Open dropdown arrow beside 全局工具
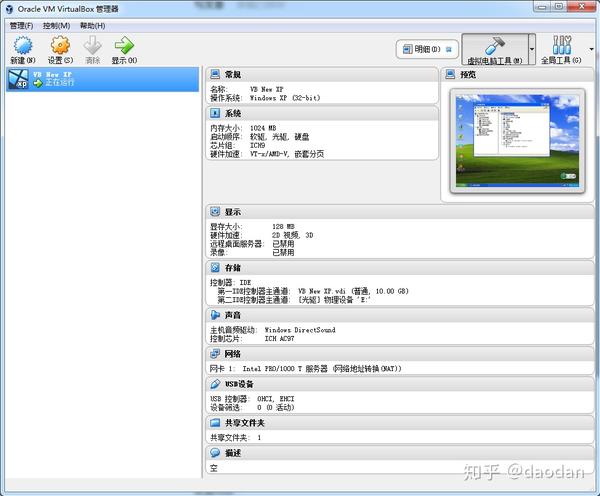 click(592, 49)
